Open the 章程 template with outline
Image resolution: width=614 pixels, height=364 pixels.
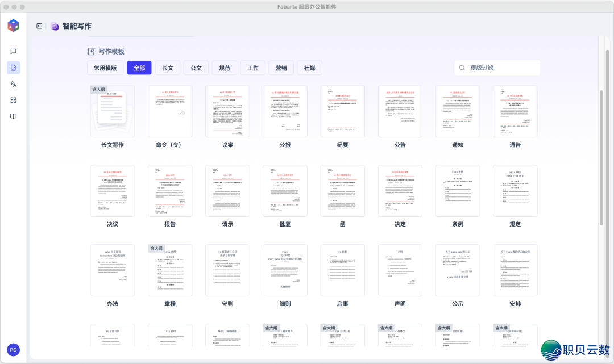pos(170,270)
